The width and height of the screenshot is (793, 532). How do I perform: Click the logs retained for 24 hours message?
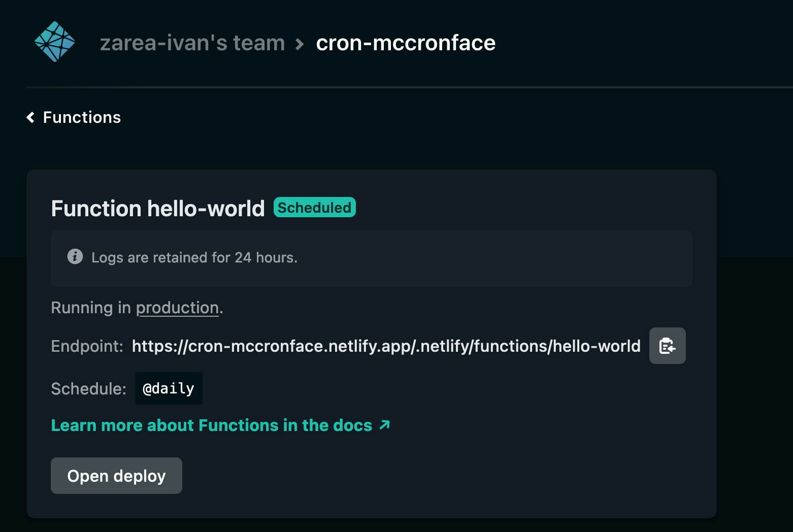coord(194,258)
